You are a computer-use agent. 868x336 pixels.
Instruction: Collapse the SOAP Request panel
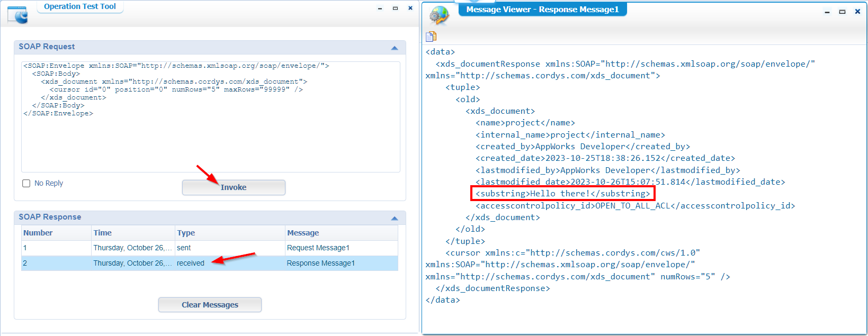[395, 48]
